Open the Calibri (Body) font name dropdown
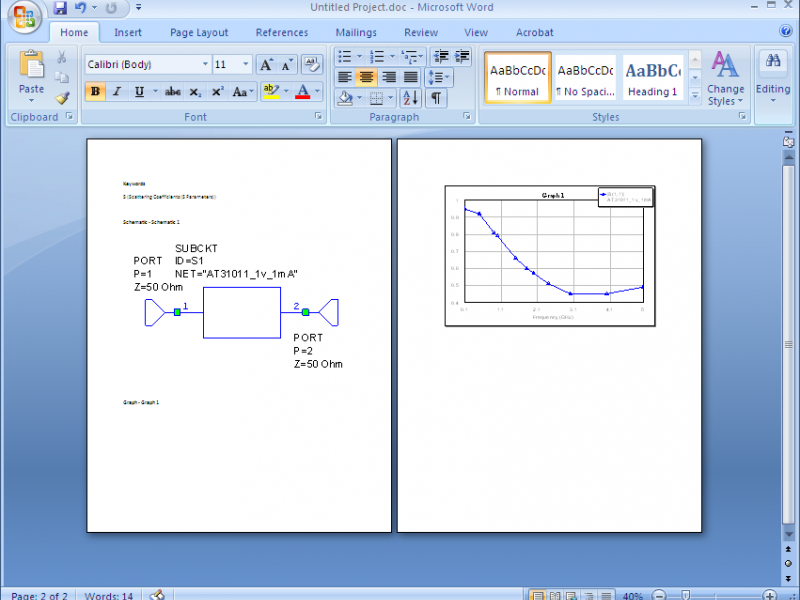Viewport: 800px width, 600px height. click(147, 65)
